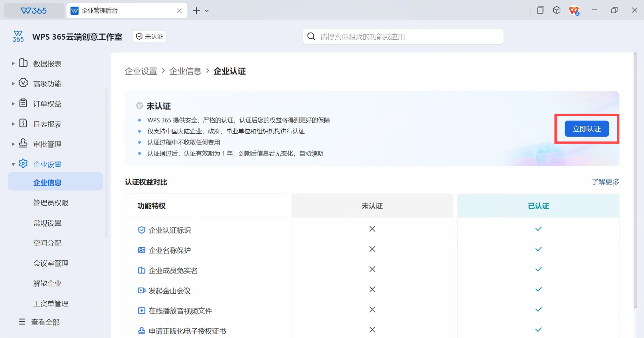Close the 企业管理后台 tab
The height and width of the screenshot is (338, 644).
coord(179,11)
